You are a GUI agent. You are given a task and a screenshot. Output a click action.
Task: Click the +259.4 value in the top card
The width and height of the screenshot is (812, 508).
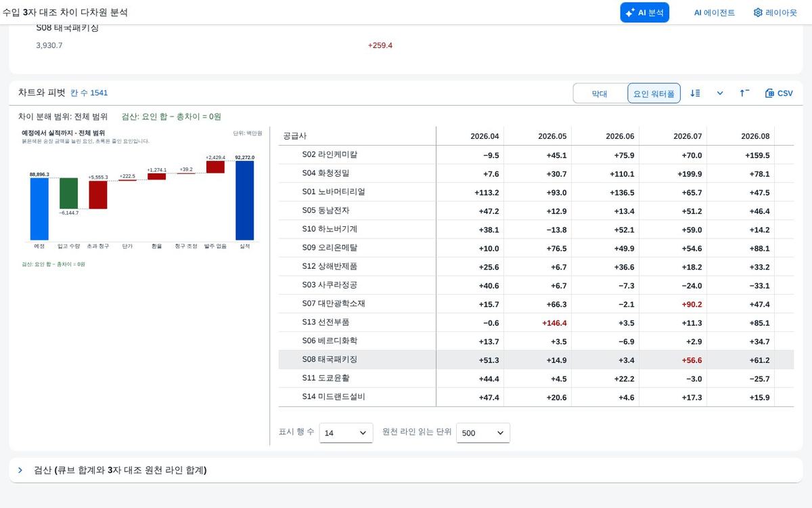tap(380, 45)
